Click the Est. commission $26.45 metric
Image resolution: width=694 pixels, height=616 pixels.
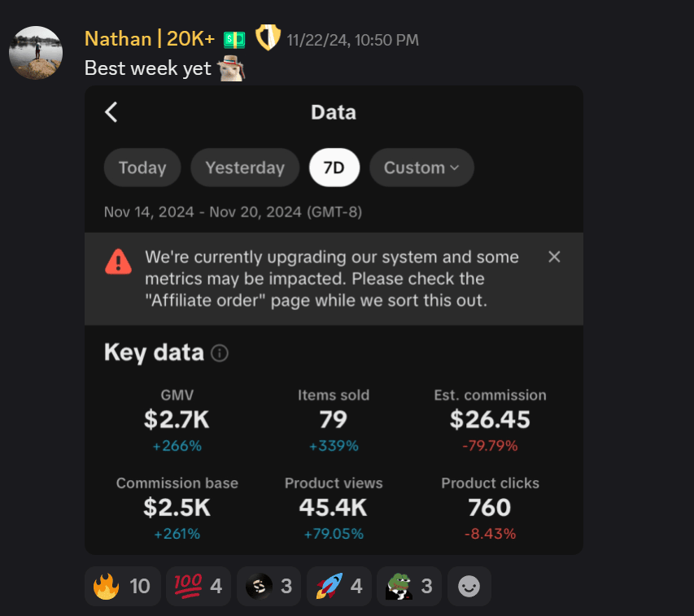coord(490,420)
